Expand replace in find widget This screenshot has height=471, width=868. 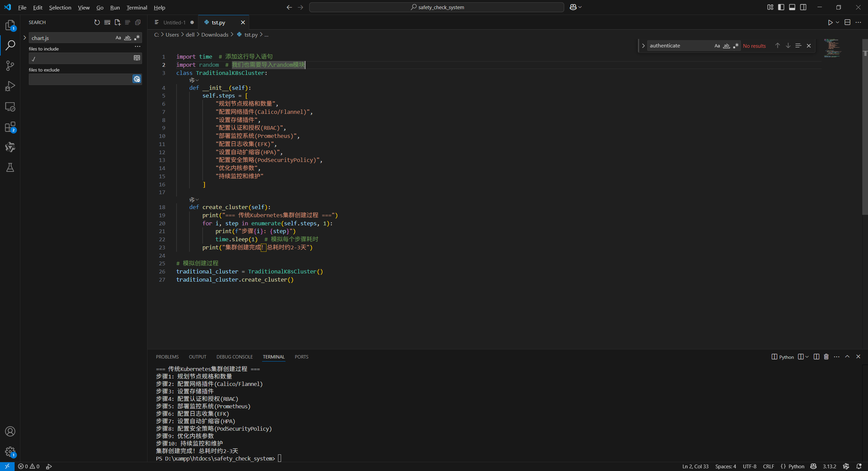(x=643, y=46)
